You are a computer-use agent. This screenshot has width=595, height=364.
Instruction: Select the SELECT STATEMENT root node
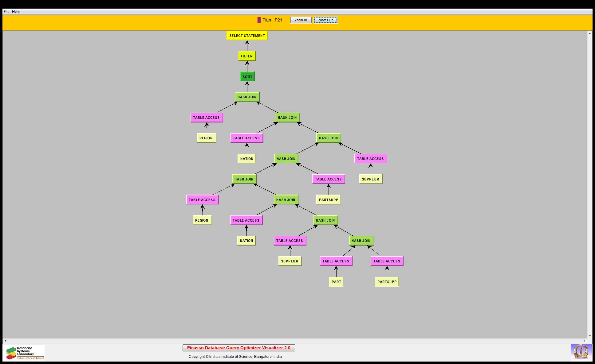[247, 36]
